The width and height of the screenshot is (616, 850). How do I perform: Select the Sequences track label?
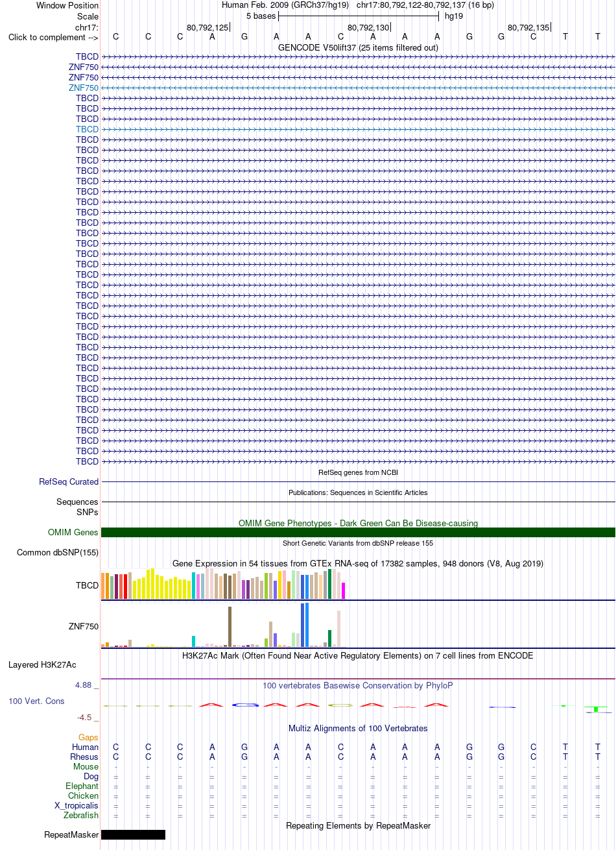(x=77, y=502)
